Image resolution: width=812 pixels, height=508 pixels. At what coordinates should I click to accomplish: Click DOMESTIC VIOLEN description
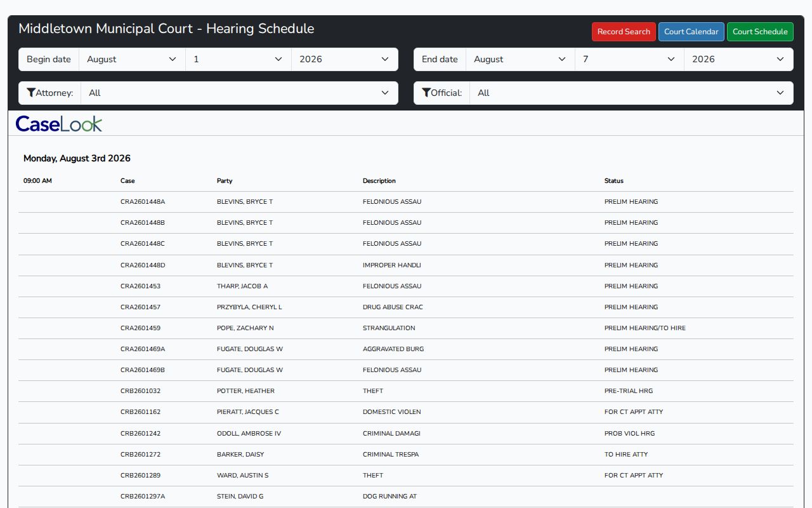click(x=391, y=412)
